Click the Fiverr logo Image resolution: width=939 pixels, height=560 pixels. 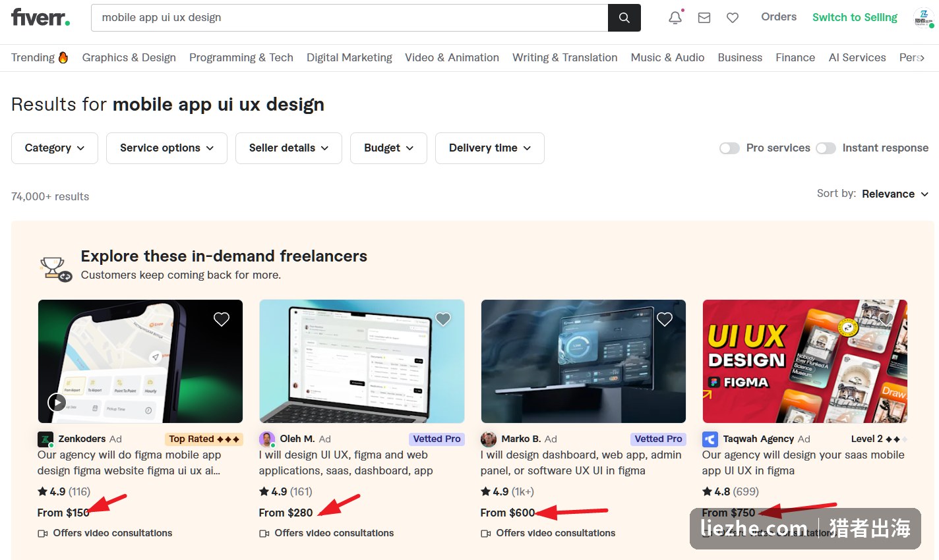pos(40,17)
